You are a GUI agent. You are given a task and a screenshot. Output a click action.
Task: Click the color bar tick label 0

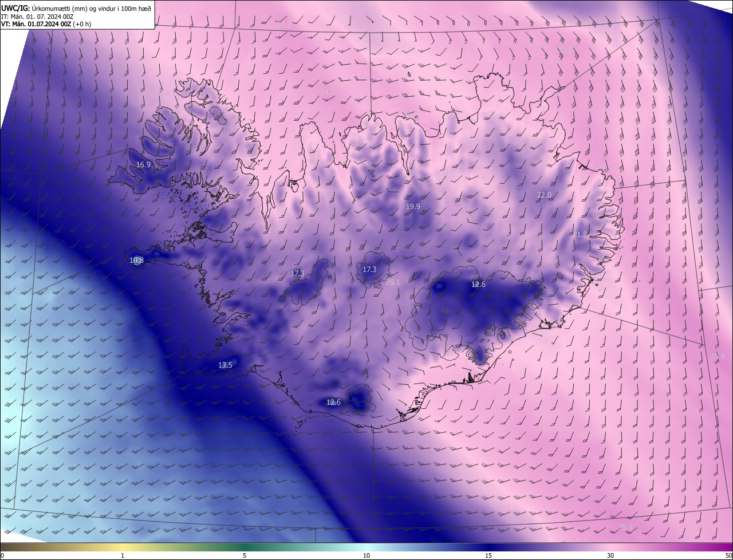[x=2, y=555]
